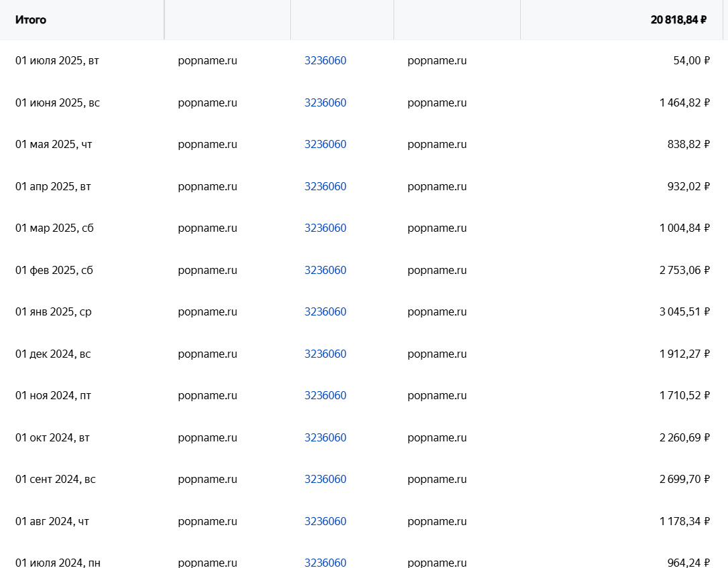Screen dimensions: 728x568
Task: Click last popname.ru cell in 01 фев 2025 row
Action: [437, 270]
